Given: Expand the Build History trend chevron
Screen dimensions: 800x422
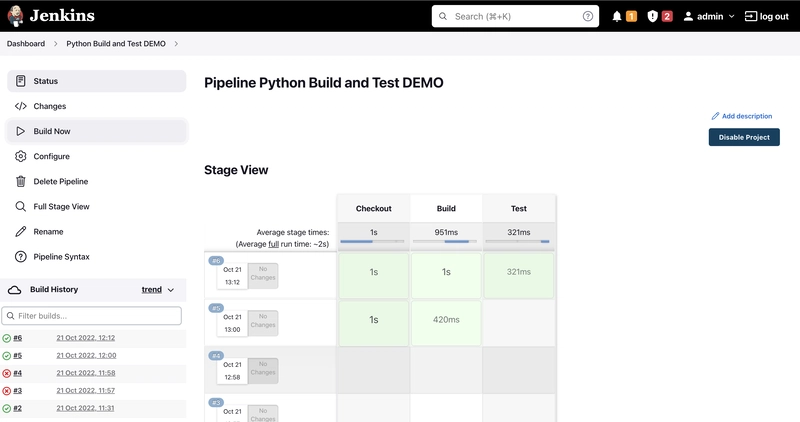Looking at the screenshot, I should [x=171, y=290].
